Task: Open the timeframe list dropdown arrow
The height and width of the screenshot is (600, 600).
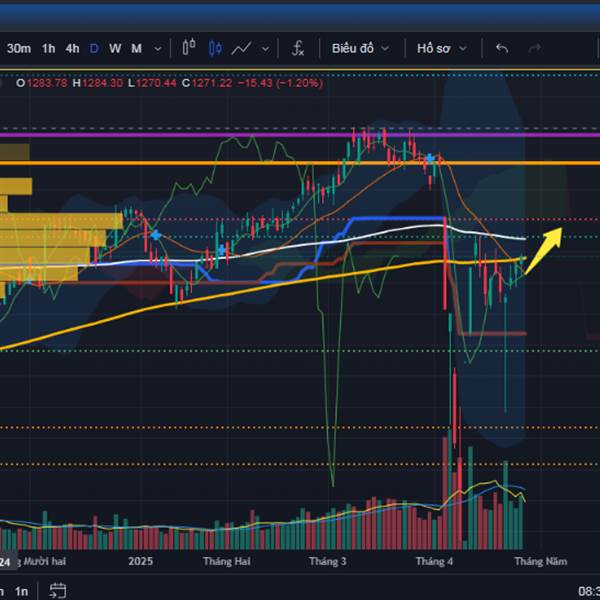Action: click(158, 49)
